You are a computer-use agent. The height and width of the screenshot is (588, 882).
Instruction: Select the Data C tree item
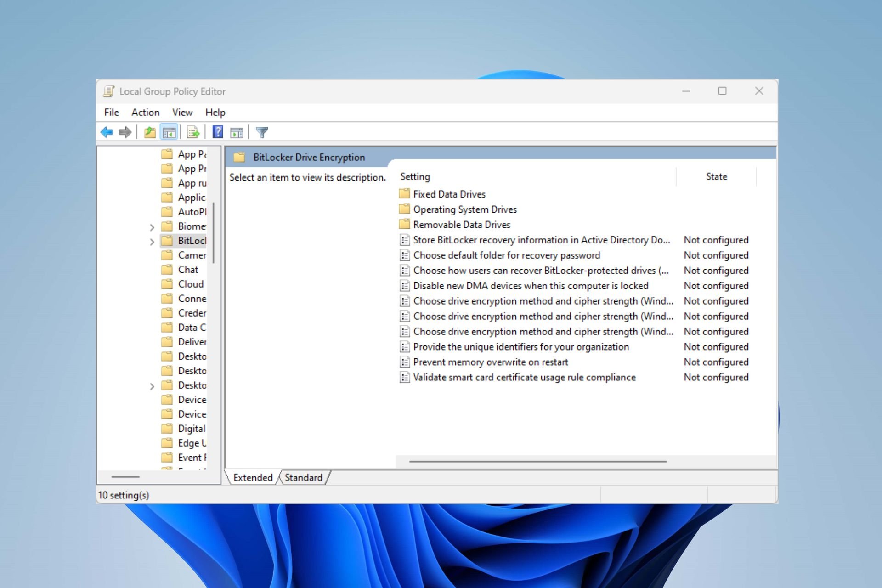[x=192, y=328]
